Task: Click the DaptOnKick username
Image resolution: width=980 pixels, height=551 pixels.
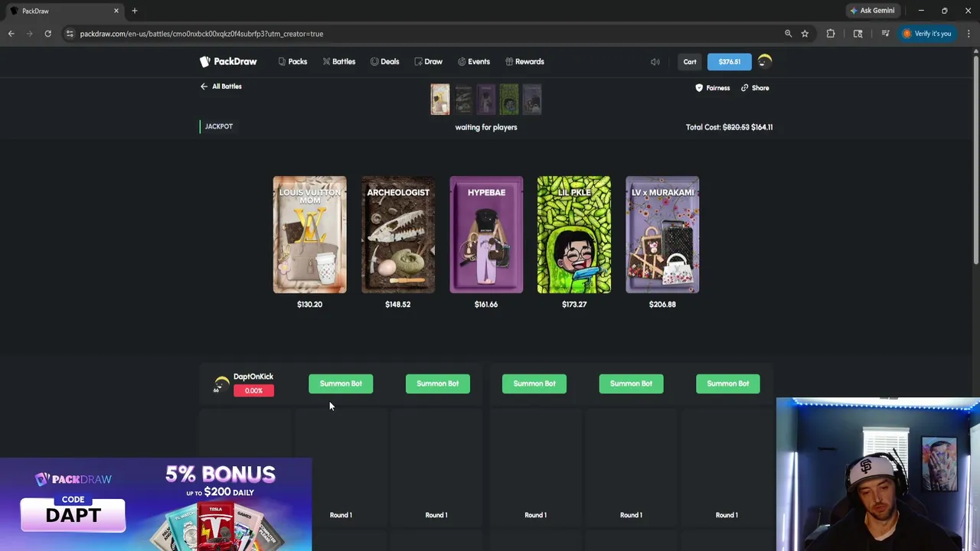Action: 253,377
